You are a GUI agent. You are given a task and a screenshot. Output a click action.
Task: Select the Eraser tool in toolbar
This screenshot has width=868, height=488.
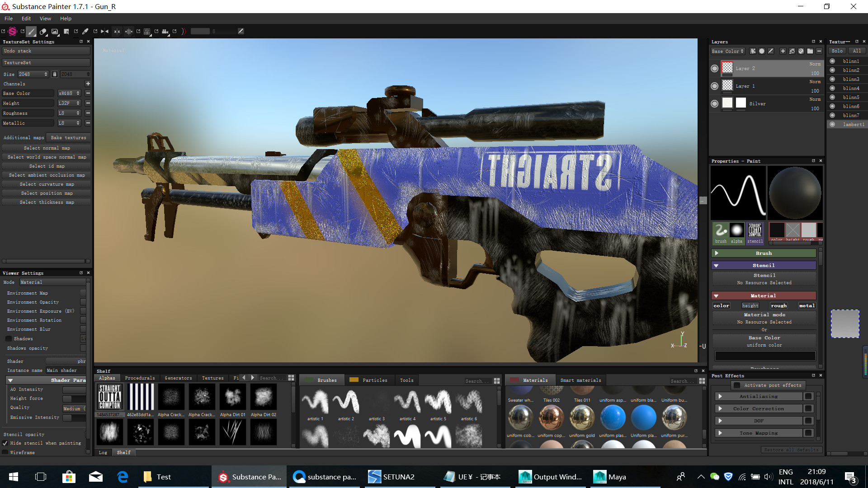point(43,32)
